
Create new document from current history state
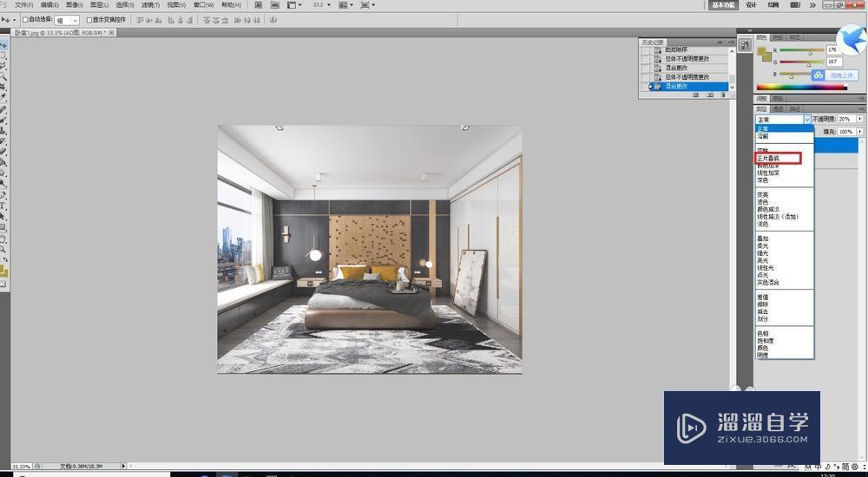pos(696,95)
